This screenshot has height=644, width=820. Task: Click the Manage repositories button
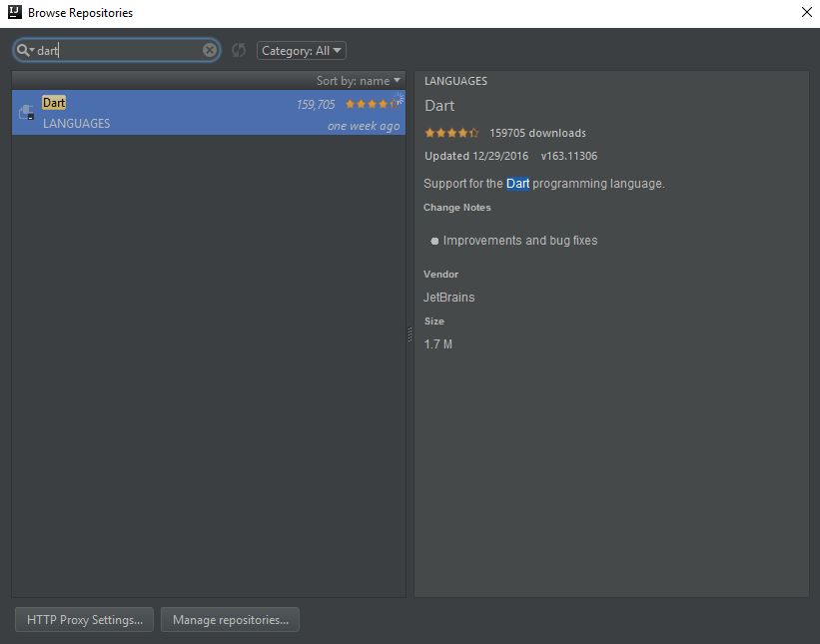pyautogui.click(x=231, y=620)
